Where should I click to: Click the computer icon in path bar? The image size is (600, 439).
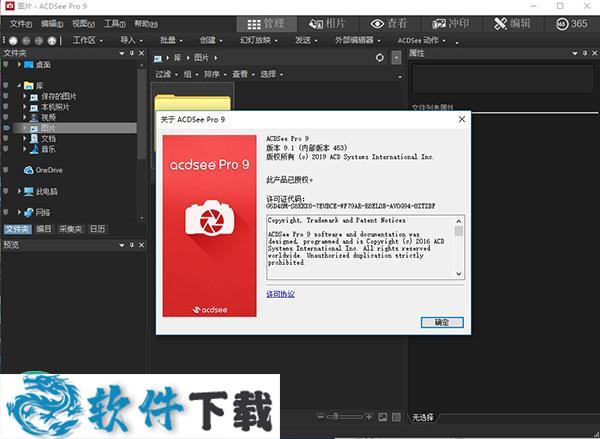(158, 58)
